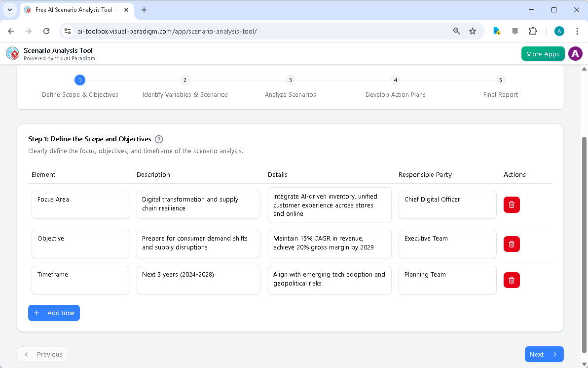Proceed using the Next button
This screenshot has height=368, width=588.
544,354
